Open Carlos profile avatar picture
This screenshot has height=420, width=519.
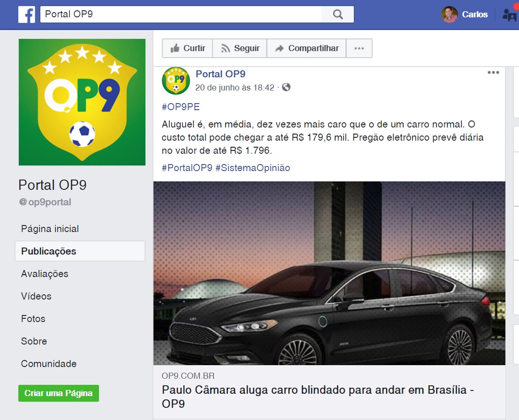[450, 15]
